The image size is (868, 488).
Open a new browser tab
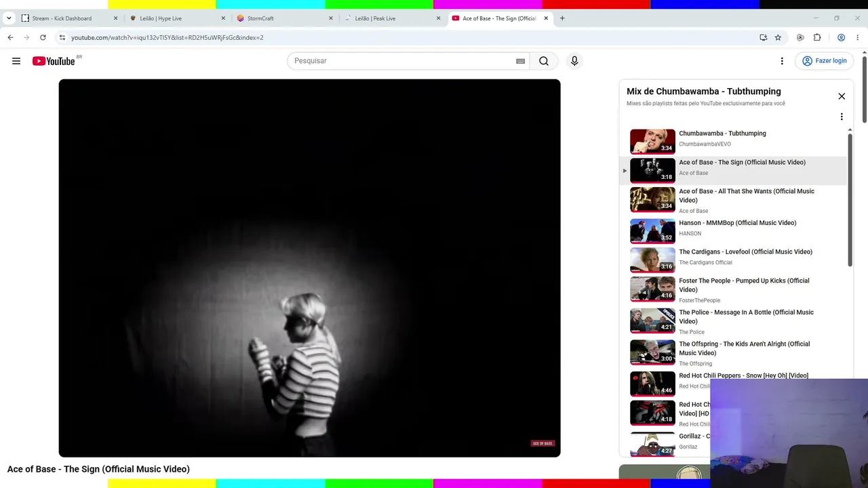click(x=562, y=18)
